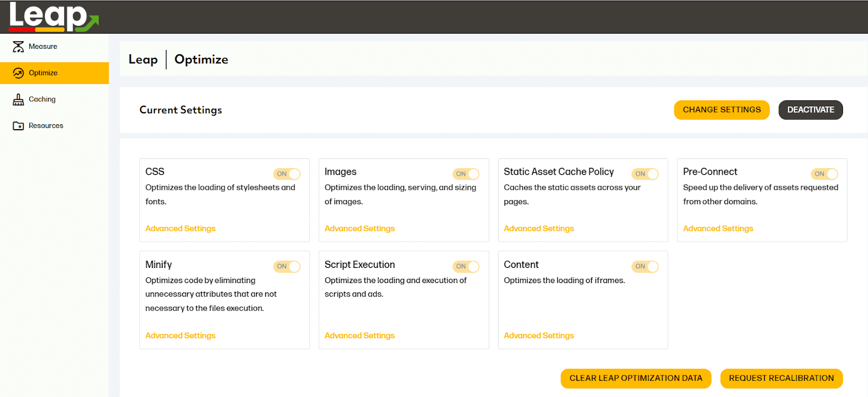This screenshot has width=868, height=397.
Task: Click the 'Minify' card title
Action: coord(158,265)
